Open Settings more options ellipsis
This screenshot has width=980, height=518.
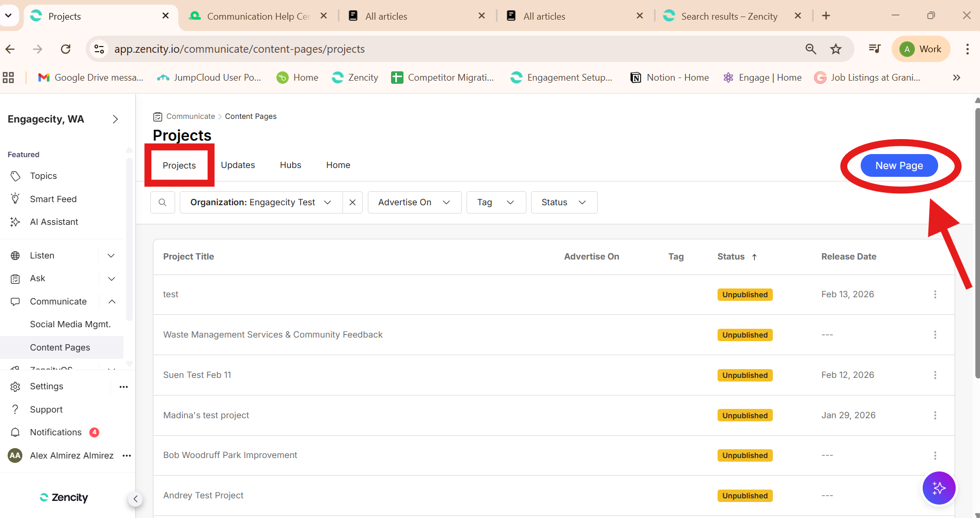(123, 387)
